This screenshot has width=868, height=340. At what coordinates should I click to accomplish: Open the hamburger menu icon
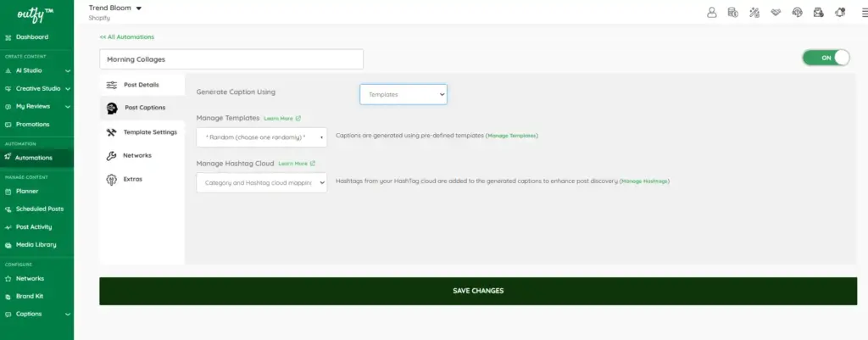click(865, 12)
